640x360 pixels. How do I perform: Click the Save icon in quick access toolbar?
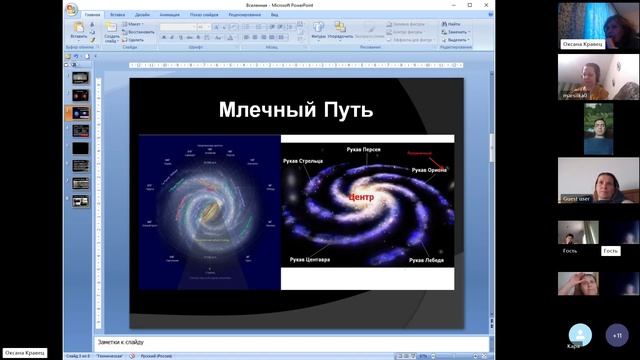[68, 56]
